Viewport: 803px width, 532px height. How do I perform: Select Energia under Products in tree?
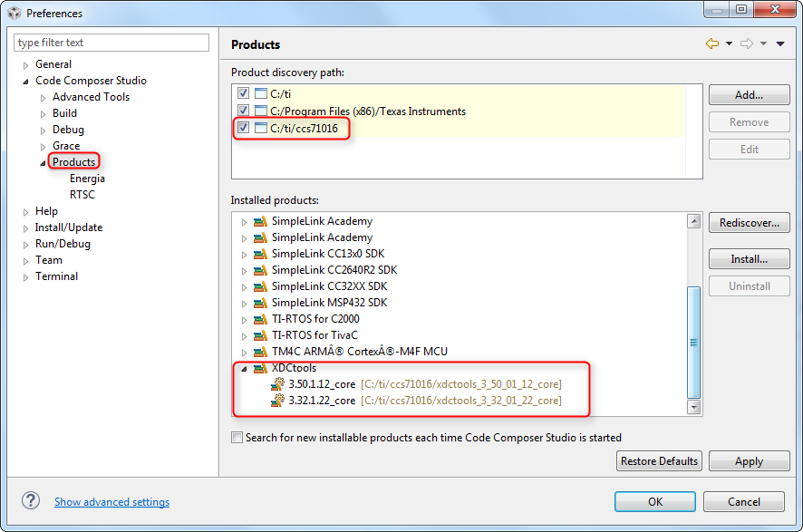click(87, 179)
